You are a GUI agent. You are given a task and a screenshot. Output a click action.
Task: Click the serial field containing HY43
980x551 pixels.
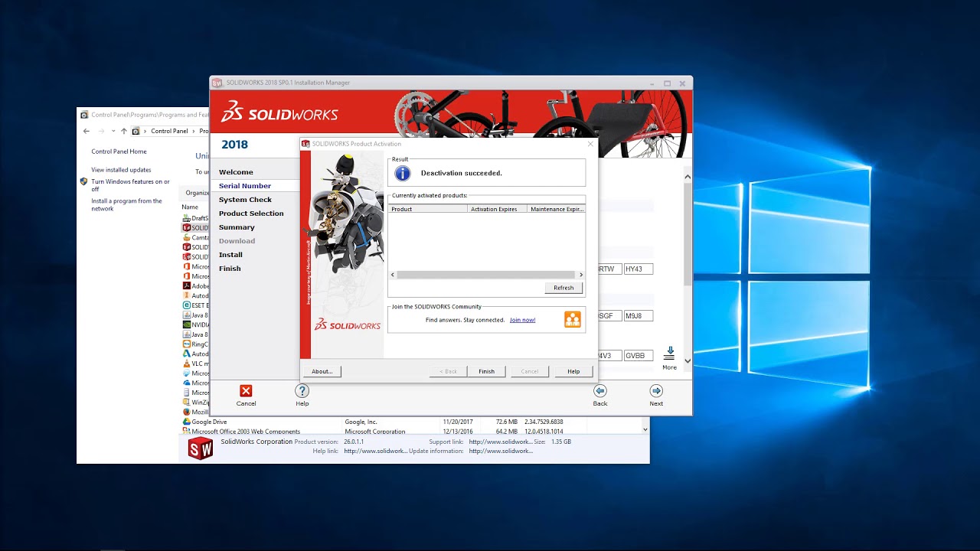click(x=639, y=269)
